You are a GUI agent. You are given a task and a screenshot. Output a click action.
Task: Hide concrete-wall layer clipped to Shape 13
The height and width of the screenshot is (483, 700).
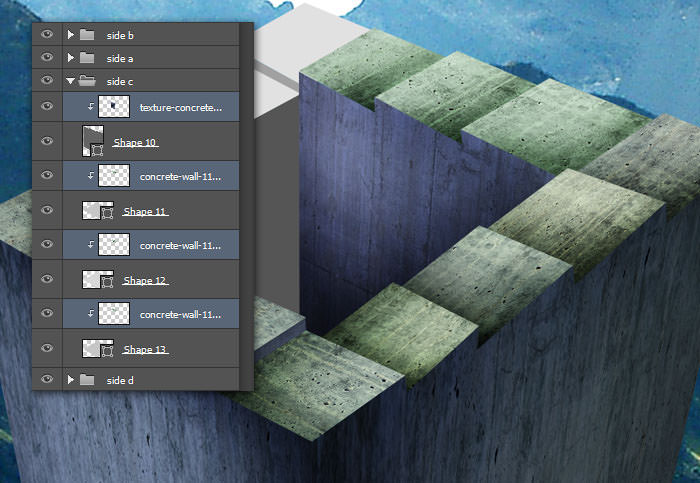tap(47, 313)
